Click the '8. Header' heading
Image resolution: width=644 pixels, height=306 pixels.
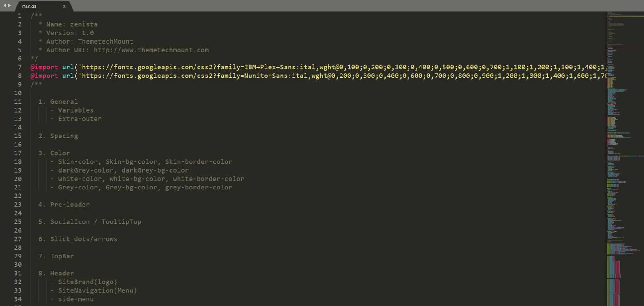tap(56, 273)
